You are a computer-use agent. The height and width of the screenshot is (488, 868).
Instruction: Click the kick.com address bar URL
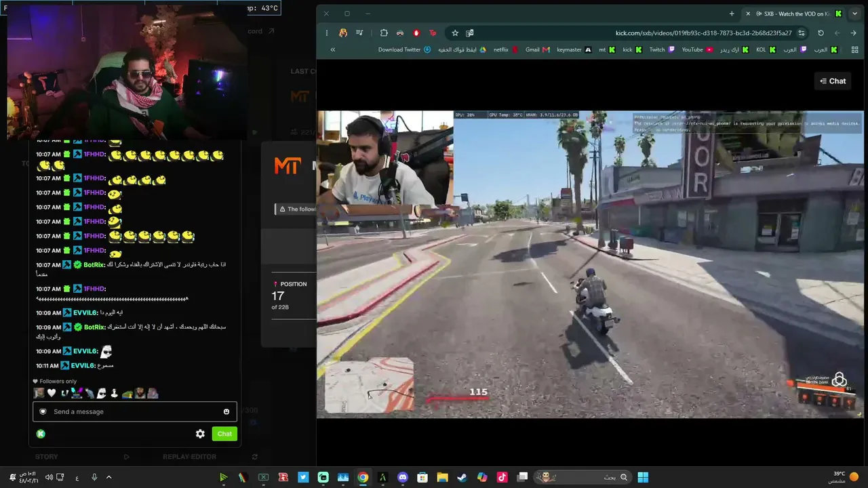[x=703, y=33]
